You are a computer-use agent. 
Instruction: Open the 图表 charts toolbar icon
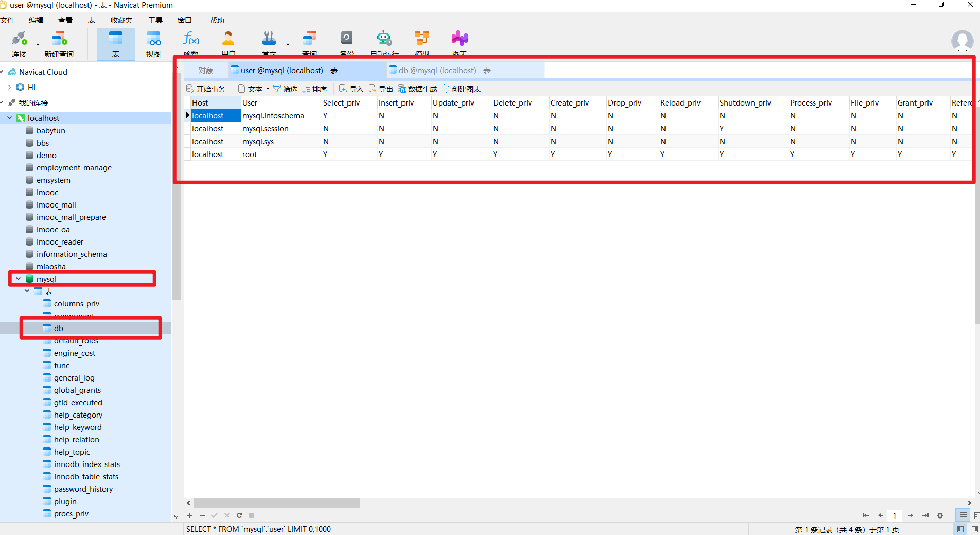pos(460,39)
